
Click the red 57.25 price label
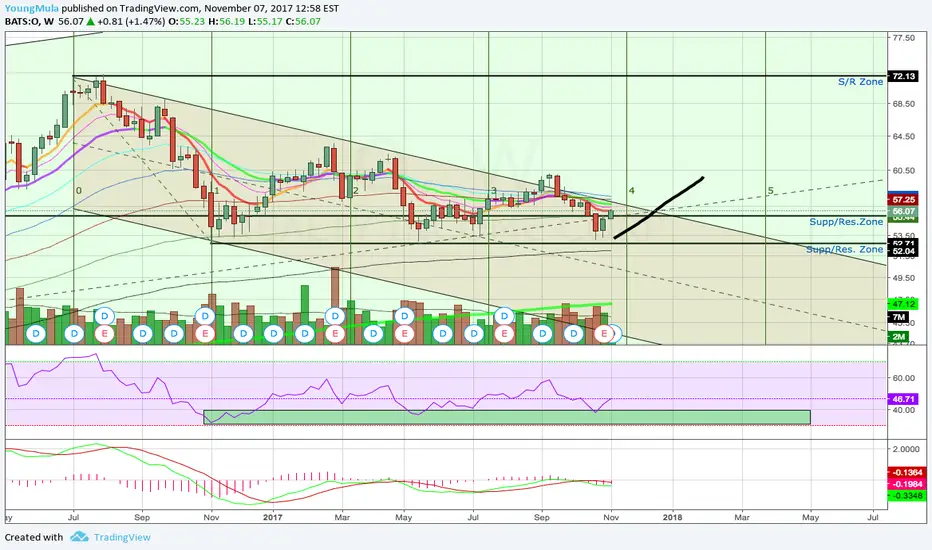point(903,200)
